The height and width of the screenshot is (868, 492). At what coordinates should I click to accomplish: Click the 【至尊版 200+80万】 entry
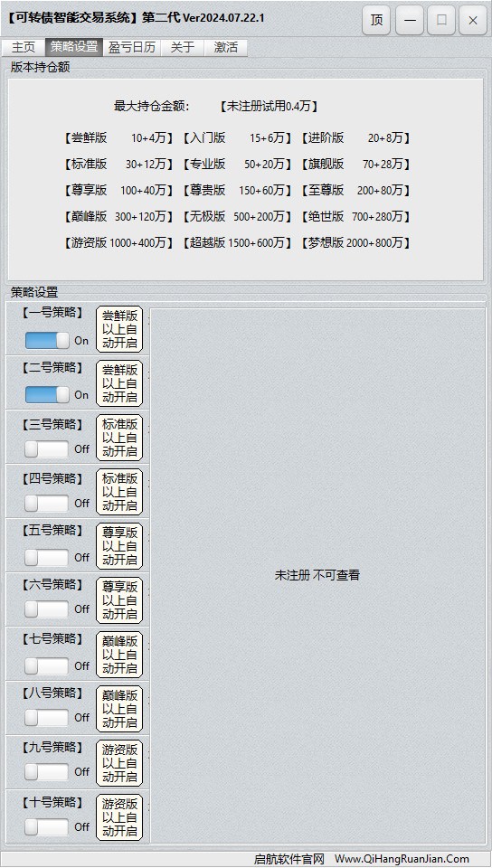tap(355, 190)
